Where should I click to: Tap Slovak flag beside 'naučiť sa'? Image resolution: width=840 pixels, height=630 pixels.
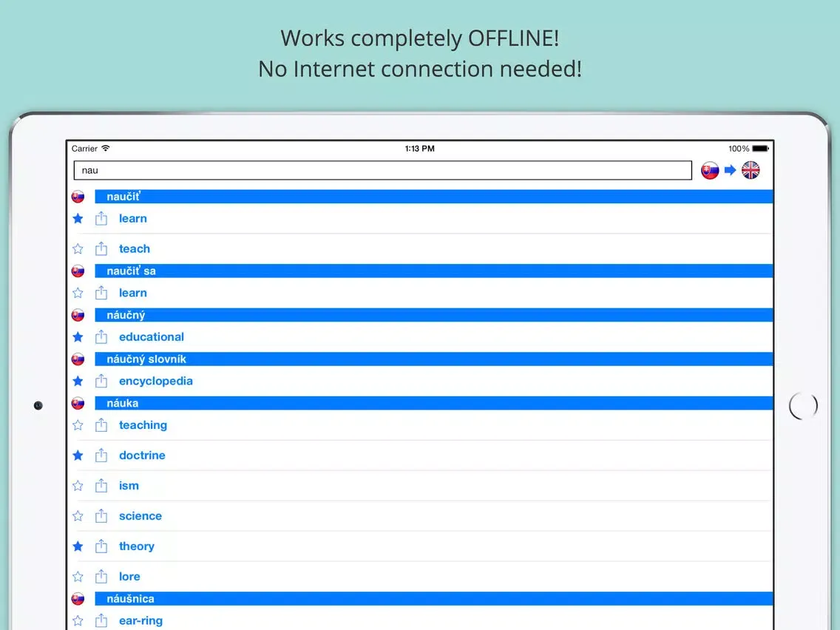click(x=78, y=271)
